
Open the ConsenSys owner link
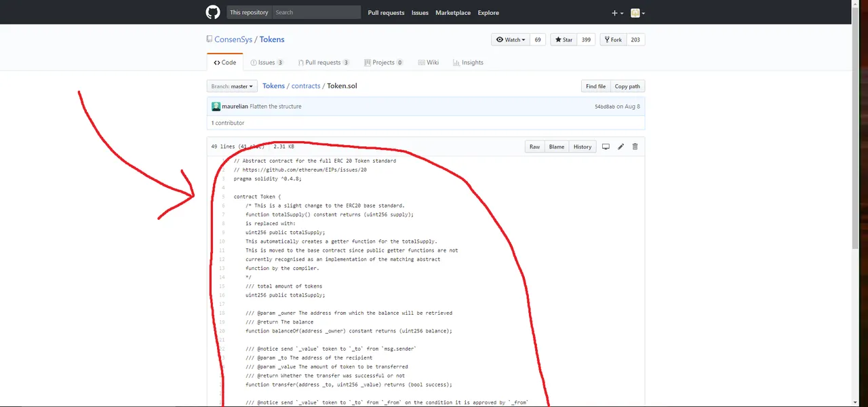point(233,39)
